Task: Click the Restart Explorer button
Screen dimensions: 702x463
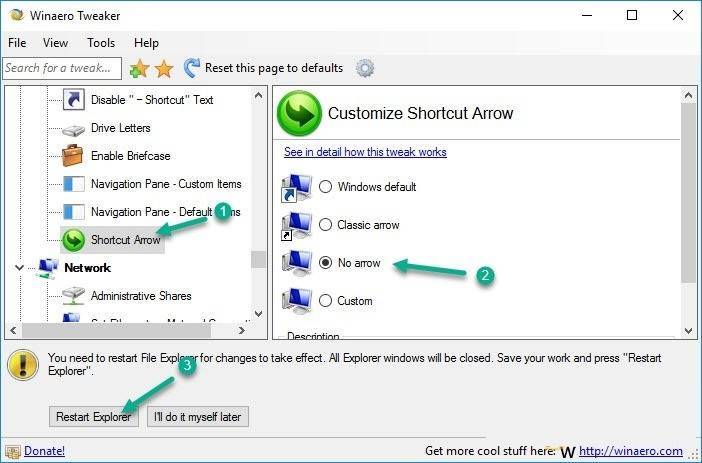Action: tap(94, 417)
